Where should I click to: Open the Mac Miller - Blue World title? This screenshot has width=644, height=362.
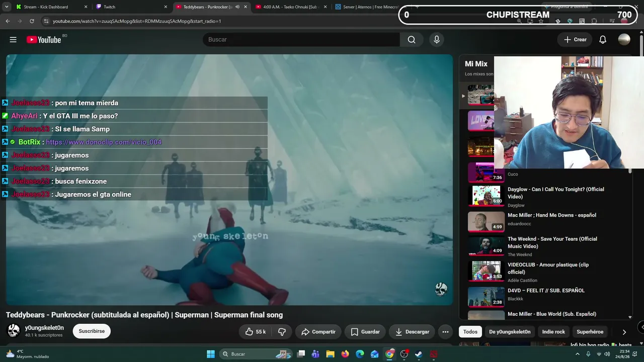552,314
